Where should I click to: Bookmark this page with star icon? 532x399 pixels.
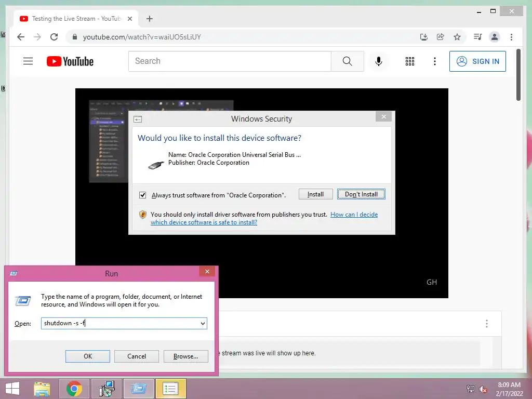457,37
